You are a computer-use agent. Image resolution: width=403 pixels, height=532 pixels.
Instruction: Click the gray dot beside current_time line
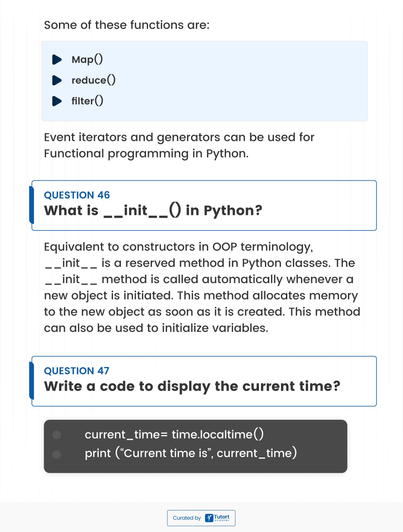(57, 435)
